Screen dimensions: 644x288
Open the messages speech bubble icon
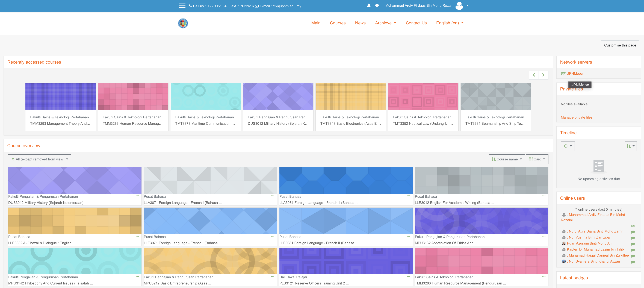(377, 5)
